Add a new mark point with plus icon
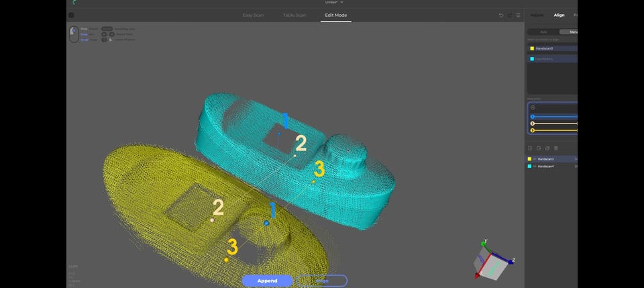The image size is (644, 288). coord(533,107)
